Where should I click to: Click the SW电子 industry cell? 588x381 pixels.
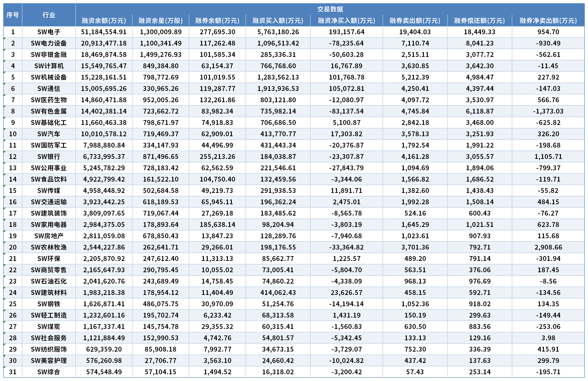coord(49,32)
